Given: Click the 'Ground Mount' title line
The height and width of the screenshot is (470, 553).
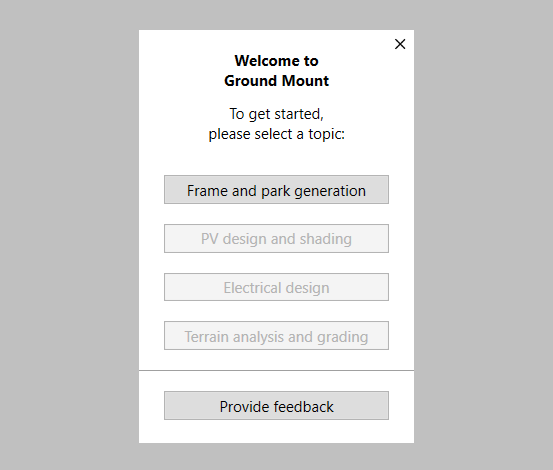Looking at the screenshot, I should point(276,81).
